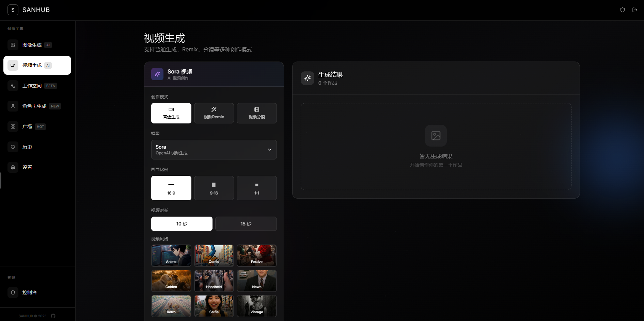Click the logout icon at top right
The image size is (644, 321).
point(634,10)
